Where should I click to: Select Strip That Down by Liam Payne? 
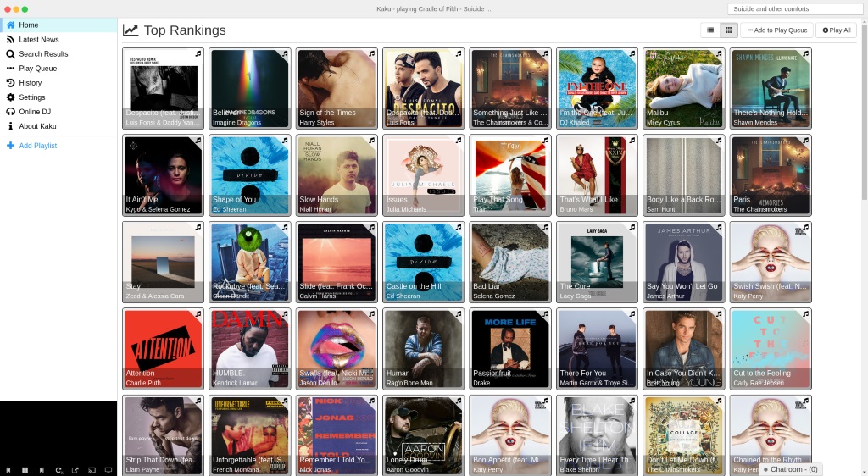point(164,435)
